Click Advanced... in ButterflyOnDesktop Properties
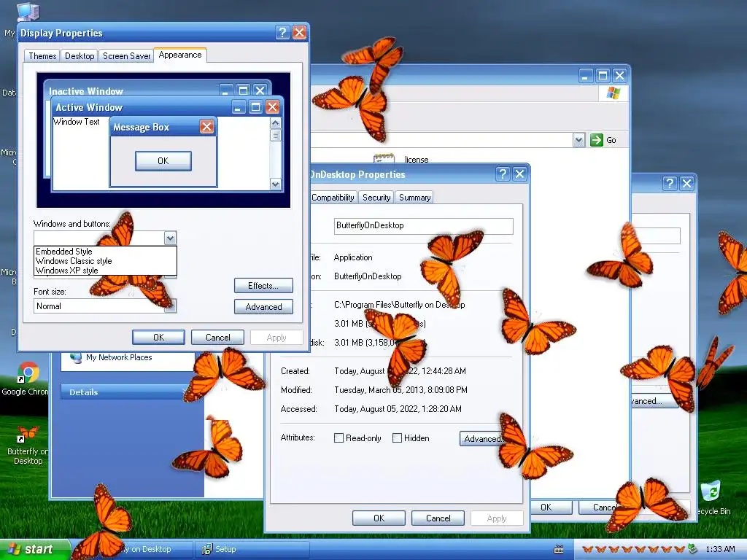 click(483, 438)
